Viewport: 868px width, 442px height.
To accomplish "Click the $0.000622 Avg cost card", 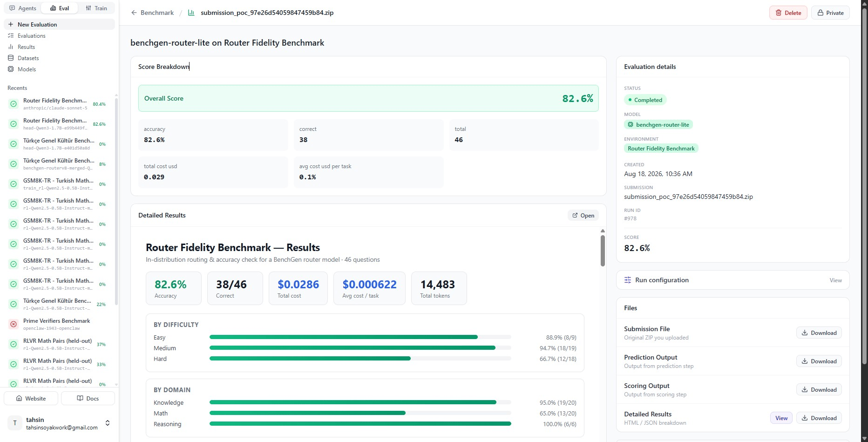I will point(369,288).
